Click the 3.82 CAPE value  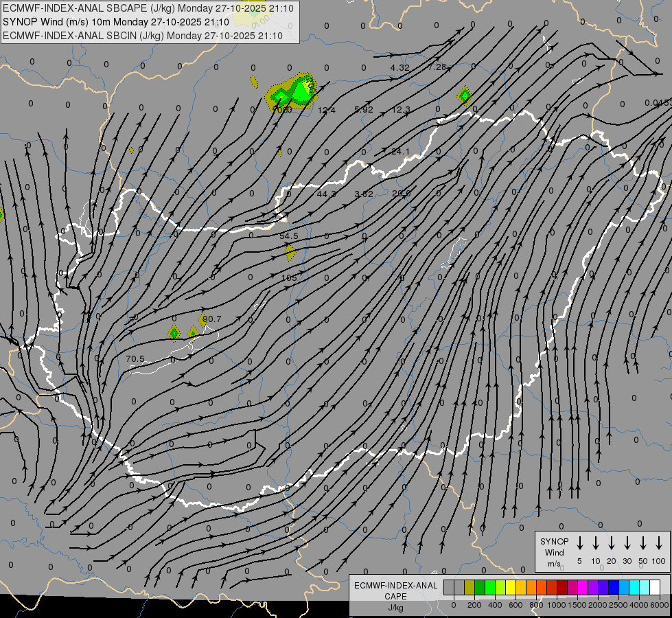pyautogui.click(x=363, y=194)
